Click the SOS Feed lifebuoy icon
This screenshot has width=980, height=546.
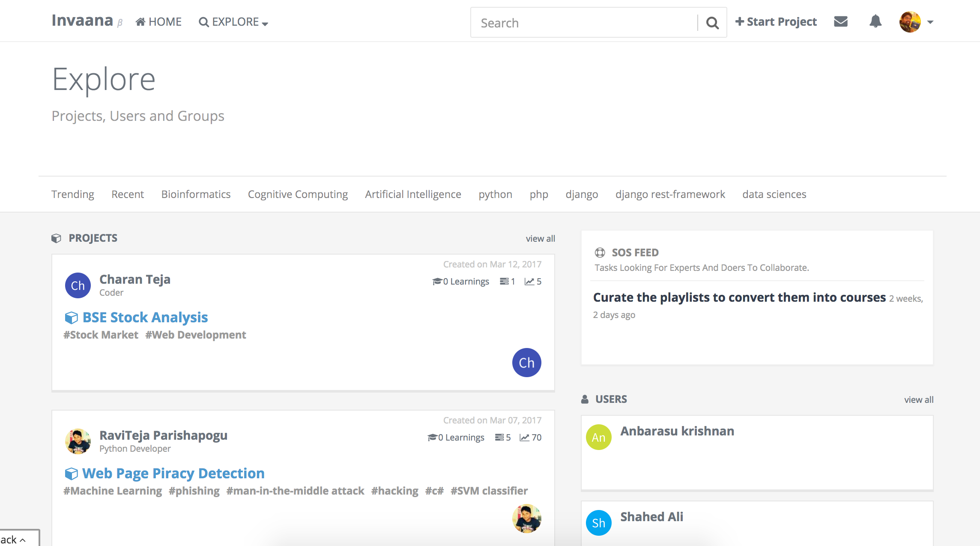600,252
